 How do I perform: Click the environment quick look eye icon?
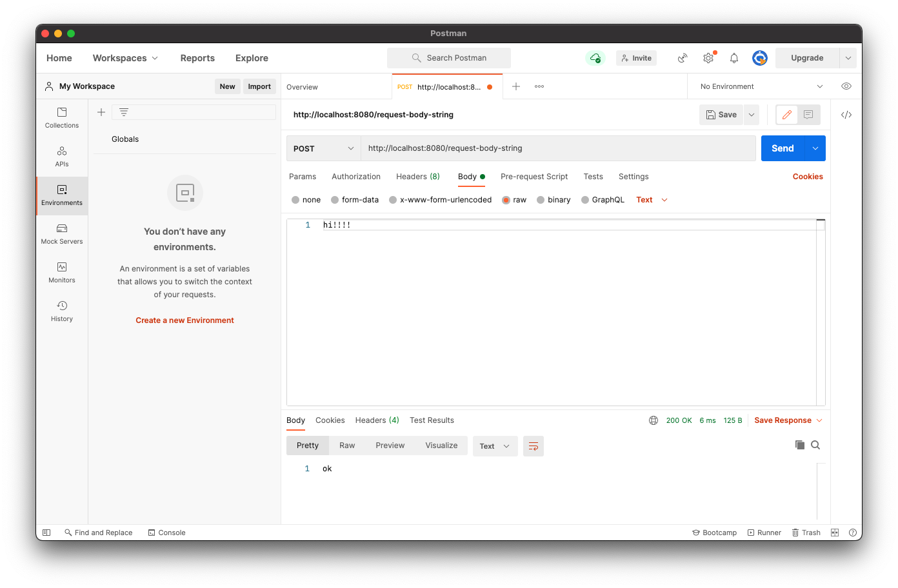point(846,86)
